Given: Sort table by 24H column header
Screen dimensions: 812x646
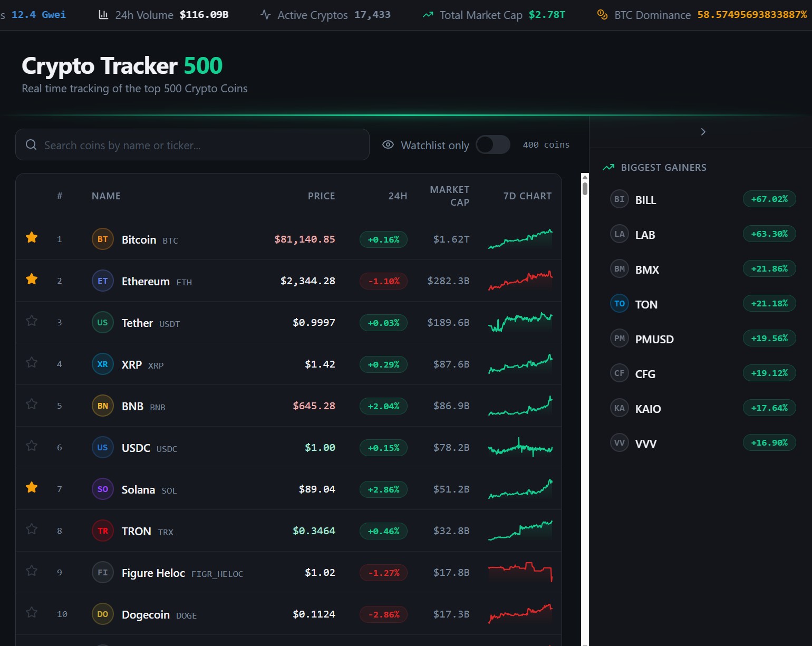Looking at the screenshot, I should click(398, 196).
